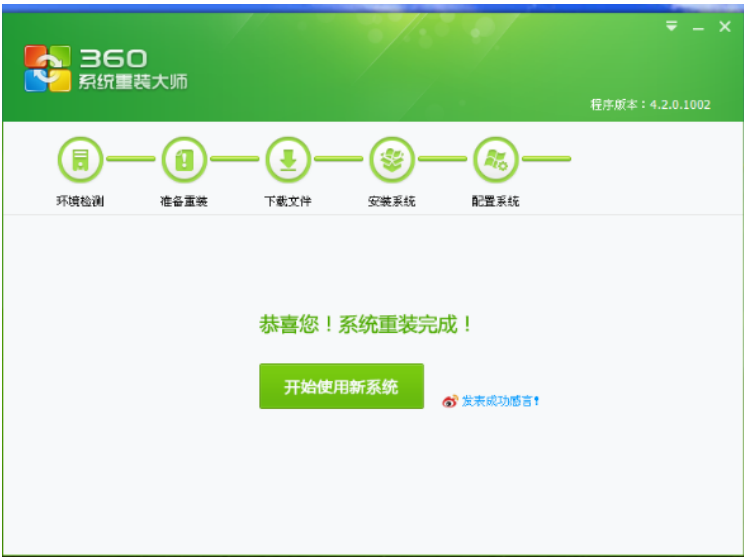This screenshot has width=744, height=557.
Task: Click the 环境检测 label
Action: pos(80,201)
